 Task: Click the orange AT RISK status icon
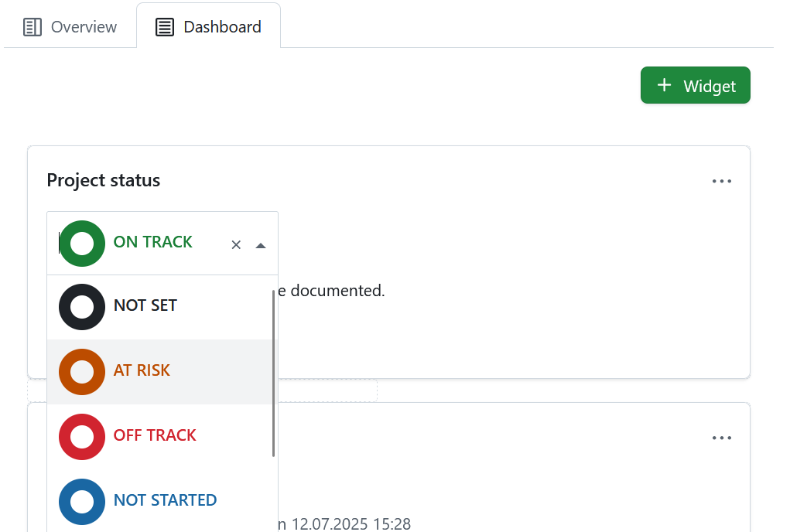coord(81,371)
